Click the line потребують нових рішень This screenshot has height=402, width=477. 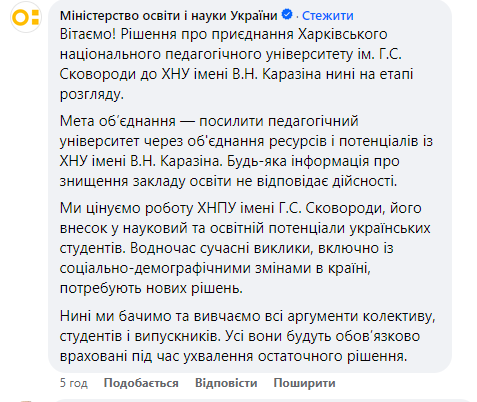point(151,288)
